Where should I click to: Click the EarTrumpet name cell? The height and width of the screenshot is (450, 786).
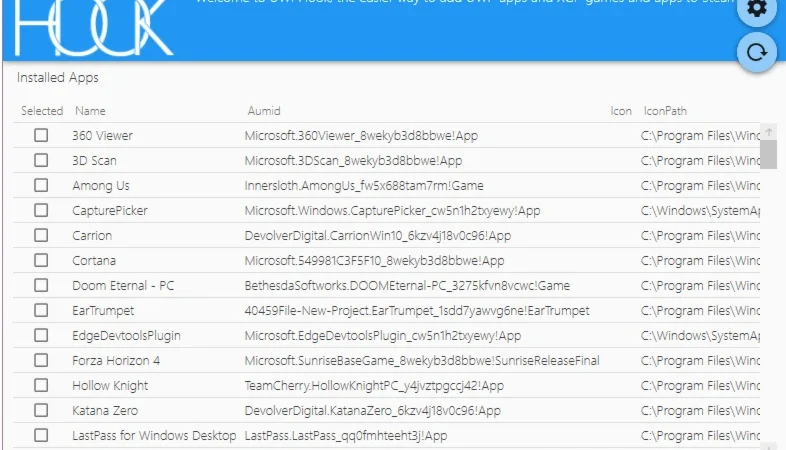(x=103, y=311)
